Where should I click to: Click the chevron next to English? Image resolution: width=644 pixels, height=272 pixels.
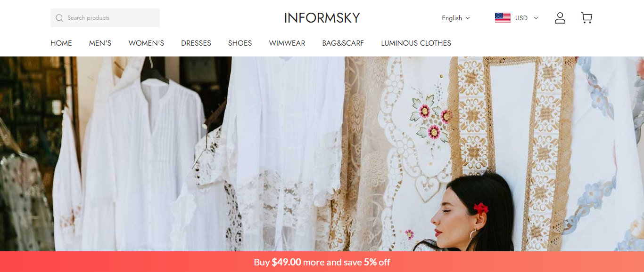(468, 18)
